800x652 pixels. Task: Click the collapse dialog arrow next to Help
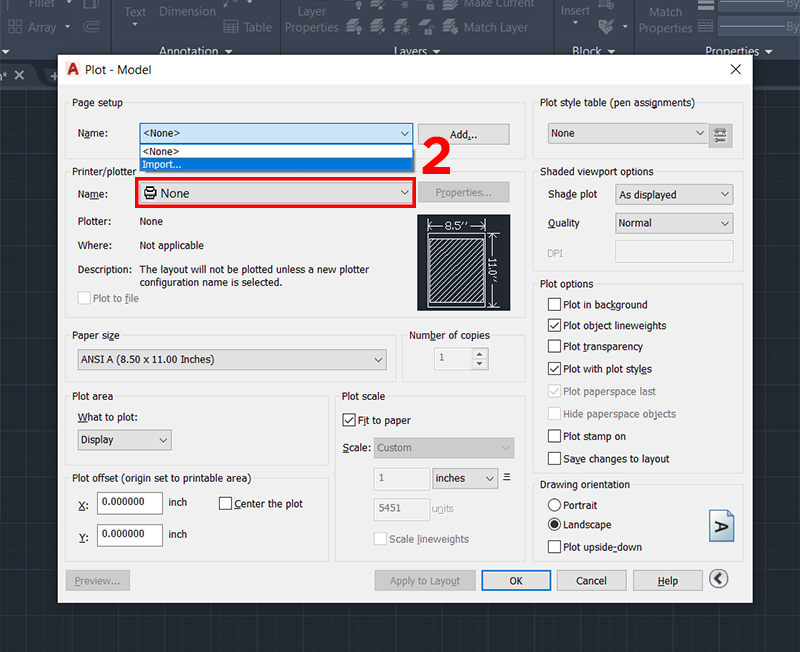click(718, 580)
